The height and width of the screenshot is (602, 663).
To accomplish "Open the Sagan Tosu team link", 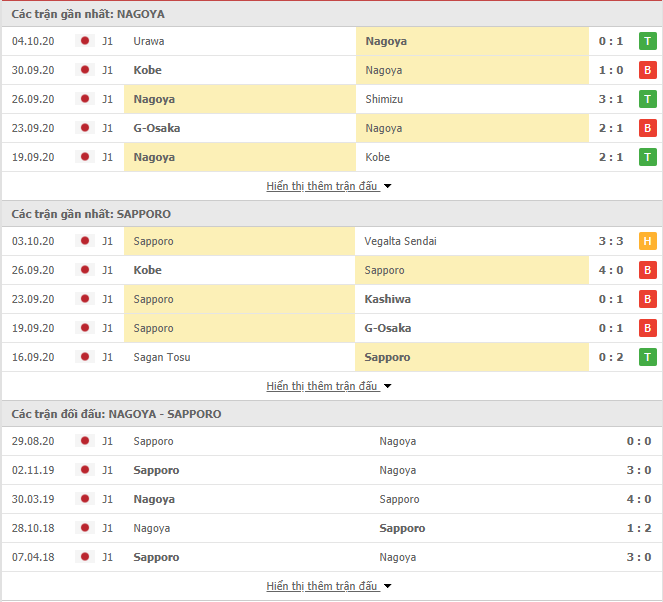I will [162, 357].
